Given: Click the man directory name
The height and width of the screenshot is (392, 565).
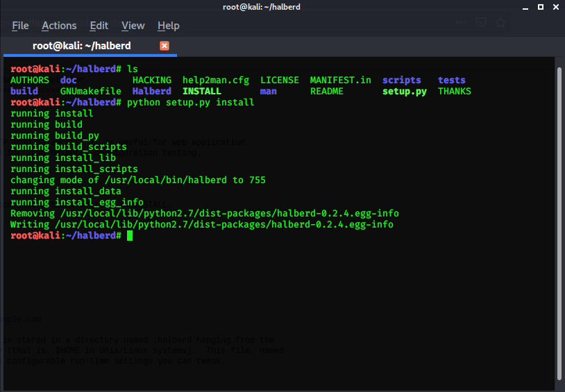Looking at the screenshot, I should point(269,91).
